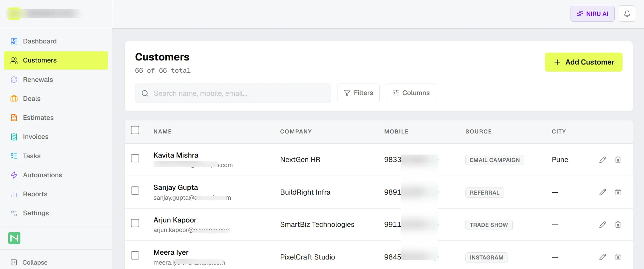Viewport: 644px width, 269px height.
Task: Click the SmartBiz Technologies company cell
Action: (x=317, y=225)
